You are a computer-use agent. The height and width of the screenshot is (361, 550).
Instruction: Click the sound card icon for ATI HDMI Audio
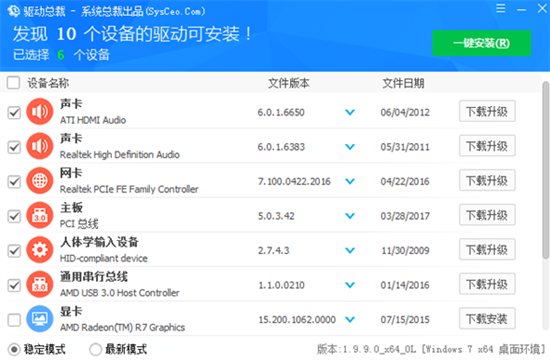(40, 112)
